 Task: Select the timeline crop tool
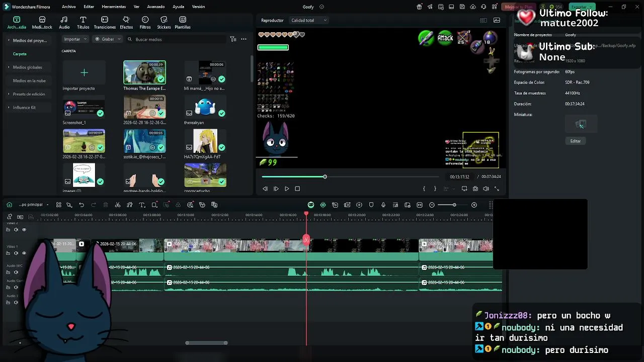154,205
